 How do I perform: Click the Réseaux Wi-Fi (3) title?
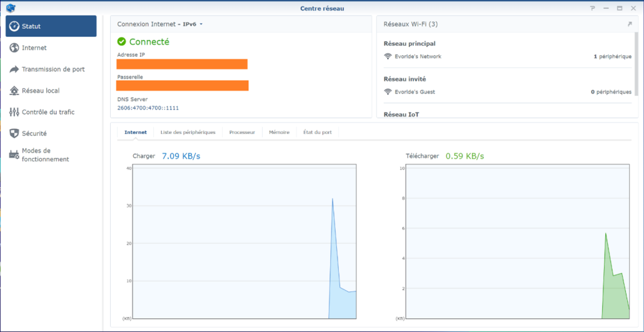(x=410, y=24)
